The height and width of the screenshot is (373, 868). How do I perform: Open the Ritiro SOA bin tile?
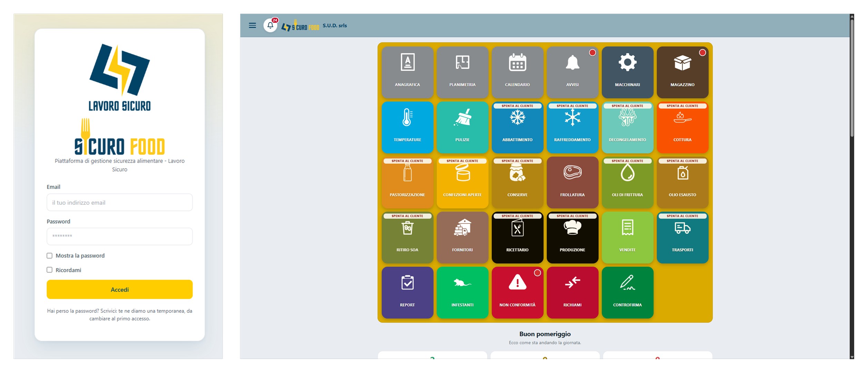tap(407, 237)
